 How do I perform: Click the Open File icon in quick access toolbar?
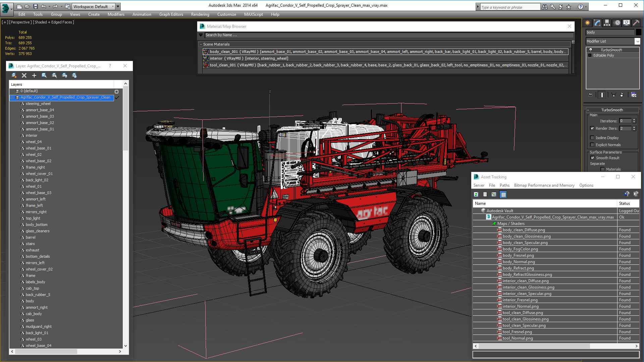27,6
